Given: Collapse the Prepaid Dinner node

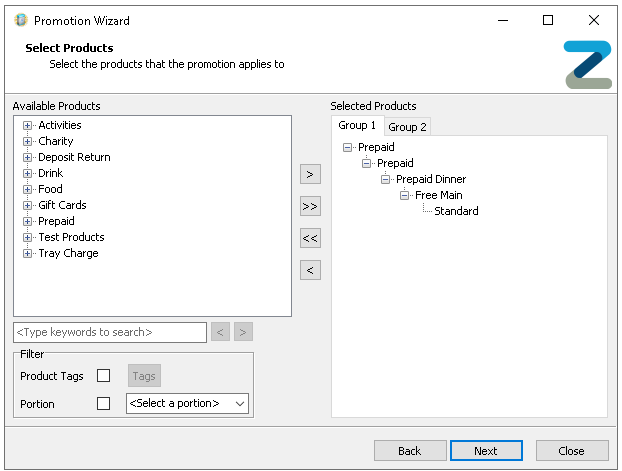Looking at the screenshot, I should [386, 180].
